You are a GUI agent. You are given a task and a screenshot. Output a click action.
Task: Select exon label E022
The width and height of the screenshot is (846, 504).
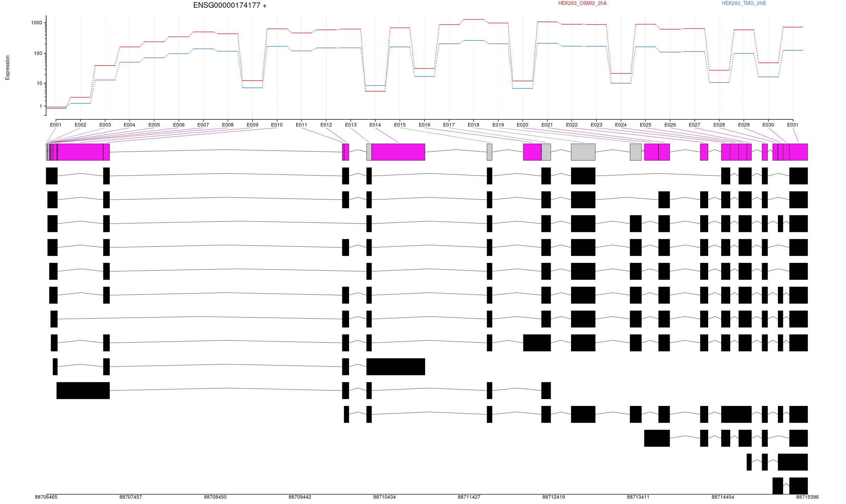[x=572, y=125]
